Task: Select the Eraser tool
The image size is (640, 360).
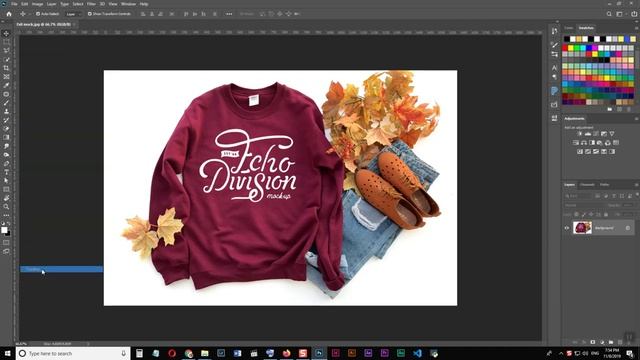Action: point(6,129)
